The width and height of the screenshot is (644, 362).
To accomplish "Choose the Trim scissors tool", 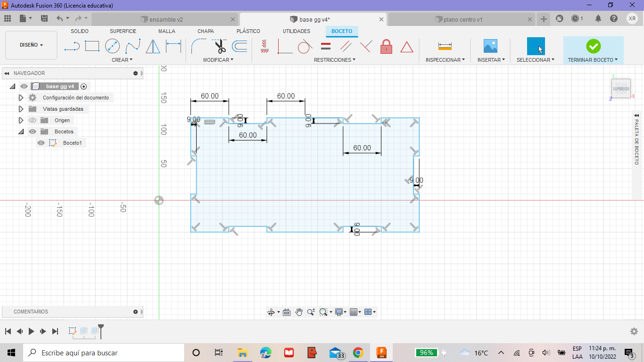I will click(x=220, y=46).
